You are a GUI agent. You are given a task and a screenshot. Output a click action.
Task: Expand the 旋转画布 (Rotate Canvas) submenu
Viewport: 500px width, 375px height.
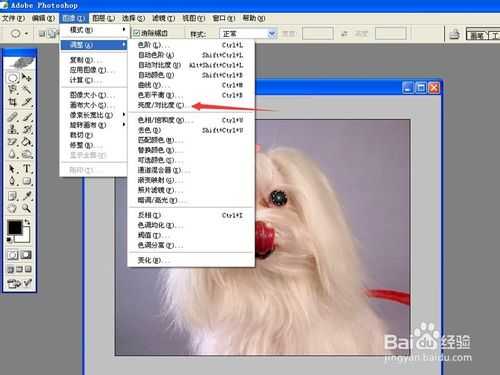click(x=94, y=125)
